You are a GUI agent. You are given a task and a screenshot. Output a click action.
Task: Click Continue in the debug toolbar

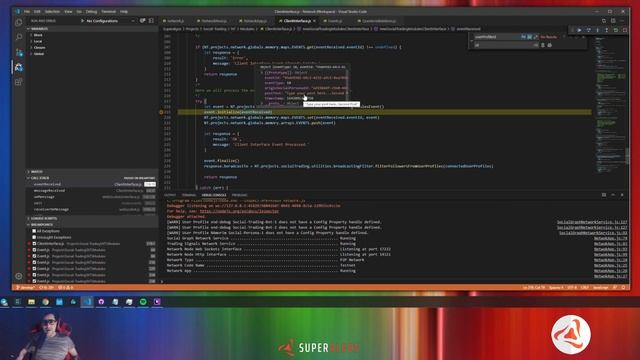[579, 30]
